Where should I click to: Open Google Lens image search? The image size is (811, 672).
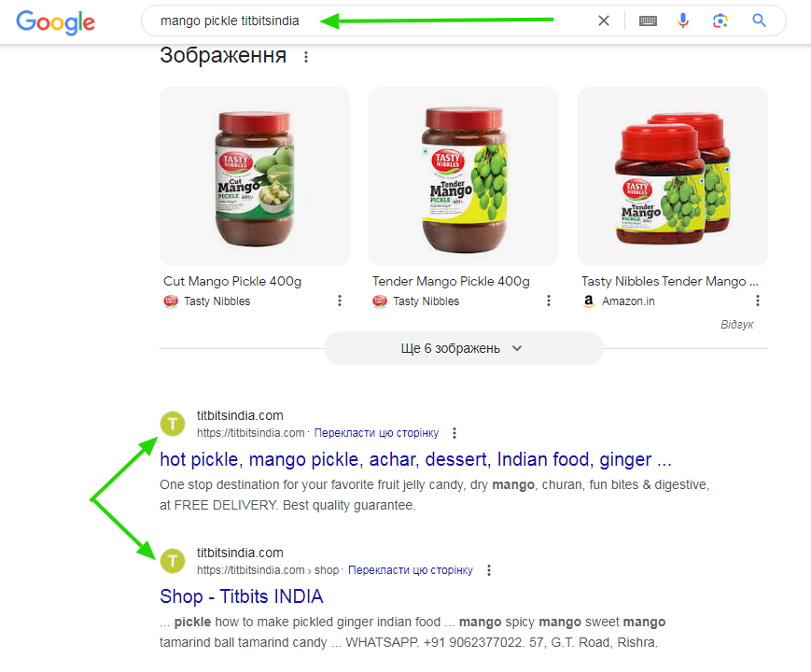click(720, 21)
